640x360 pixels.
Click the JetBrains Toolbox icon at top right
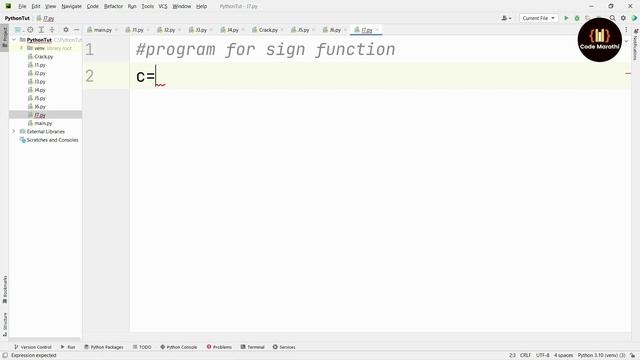pyautogui.click(x=634, y=18)
